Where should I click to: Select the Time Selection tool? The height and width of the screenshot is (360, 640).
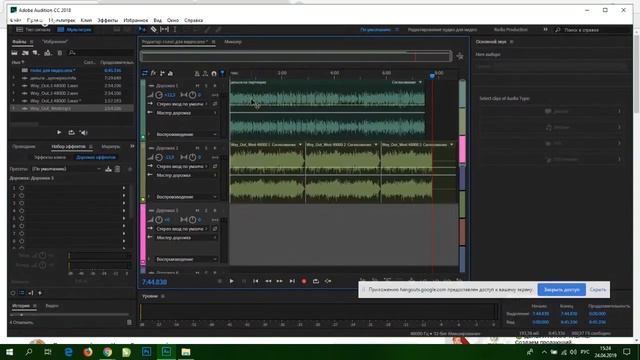(175, 29)
